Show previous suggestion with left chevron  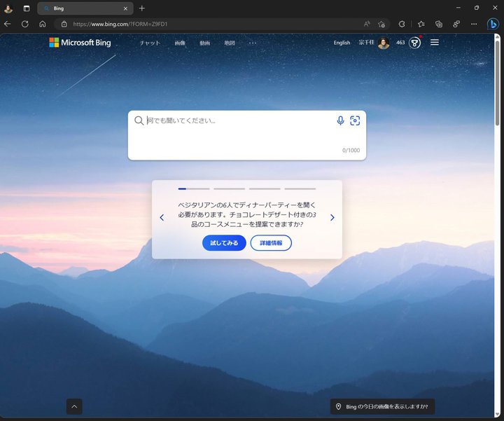coord(162,218)
